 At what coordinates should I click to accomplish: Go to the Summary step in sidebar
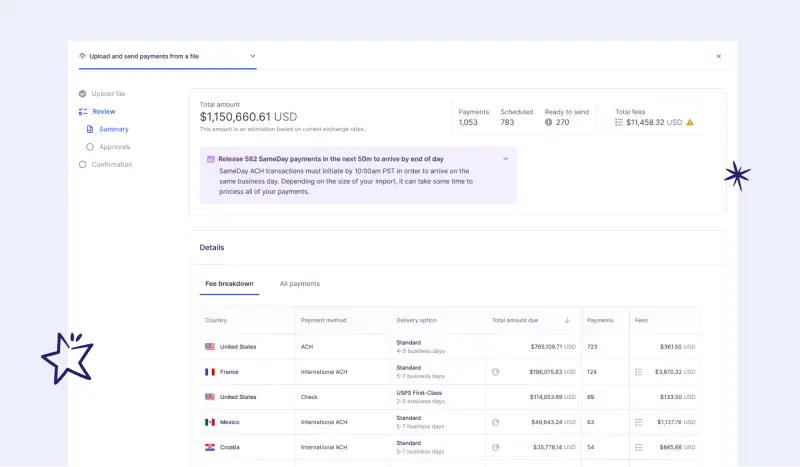pyautogui.click(x=113, y=129)
